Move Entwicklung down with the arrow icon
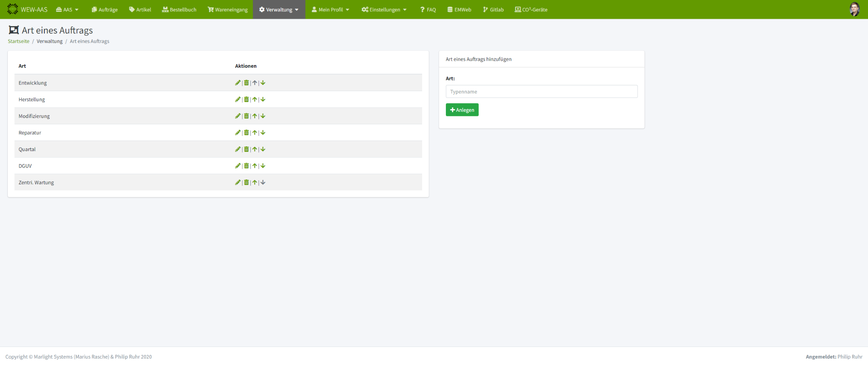This screenshot has height=366, width=868. click(x=263, y=83)
